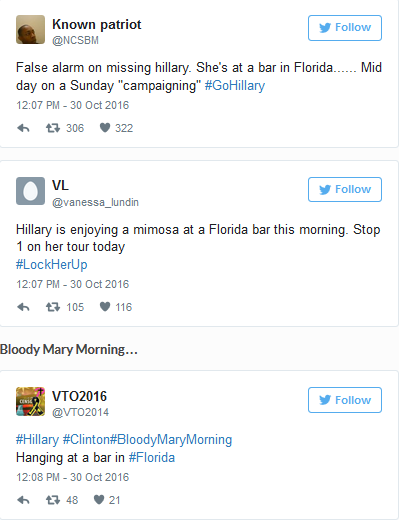Follow VL @vanessa_lundin
Image resolution: width=399 pixels, height=520 pixels.
pos(345,189)
